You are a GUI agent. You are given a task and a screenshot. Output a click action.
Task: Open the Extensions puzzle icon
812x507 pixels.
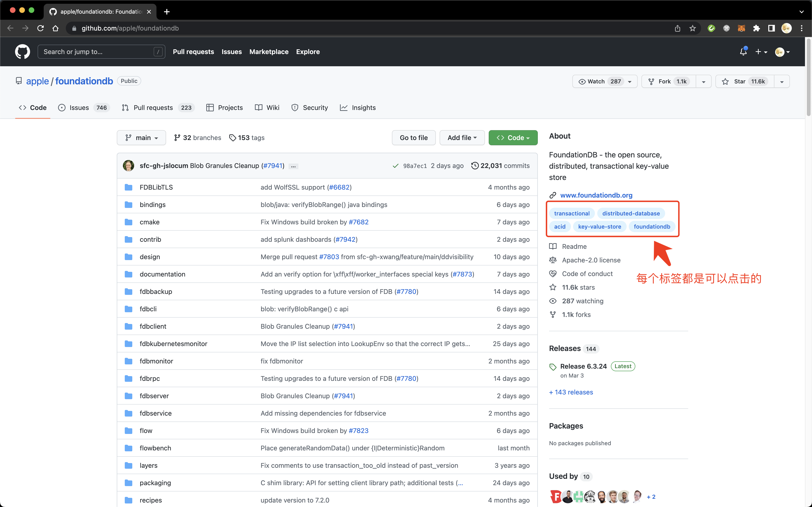(756, 28)
